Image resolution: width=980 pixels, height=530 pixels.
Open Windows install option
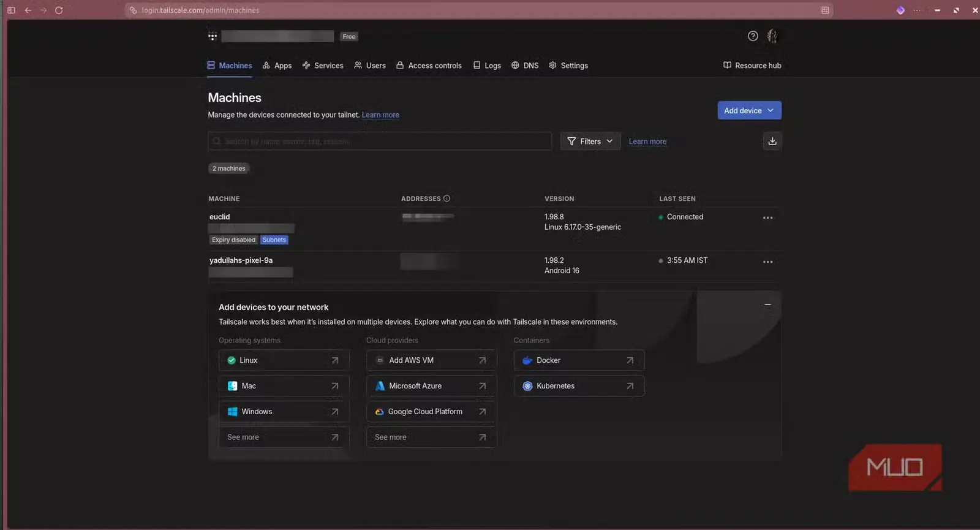(x=284, y=412)
